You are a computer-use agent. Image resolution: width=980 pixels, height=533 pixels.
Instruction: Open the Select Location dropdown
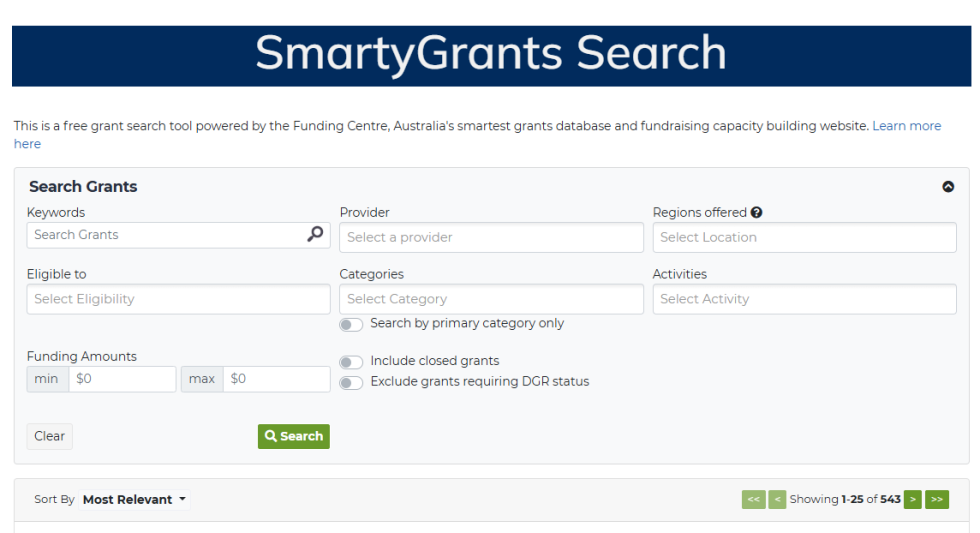click(804, 237)
